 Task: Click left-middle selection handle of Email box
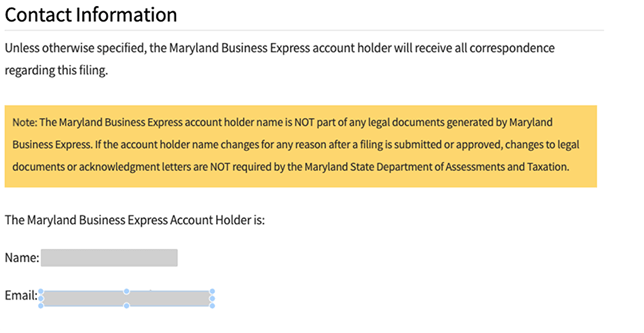point(41,299)
